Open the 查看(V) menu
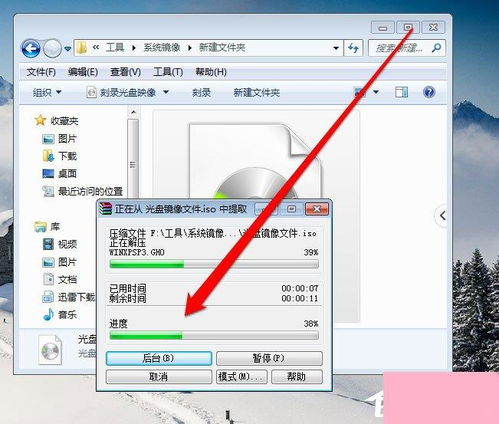The height and width of the screenshot is (424, 499). pos(125,72)
